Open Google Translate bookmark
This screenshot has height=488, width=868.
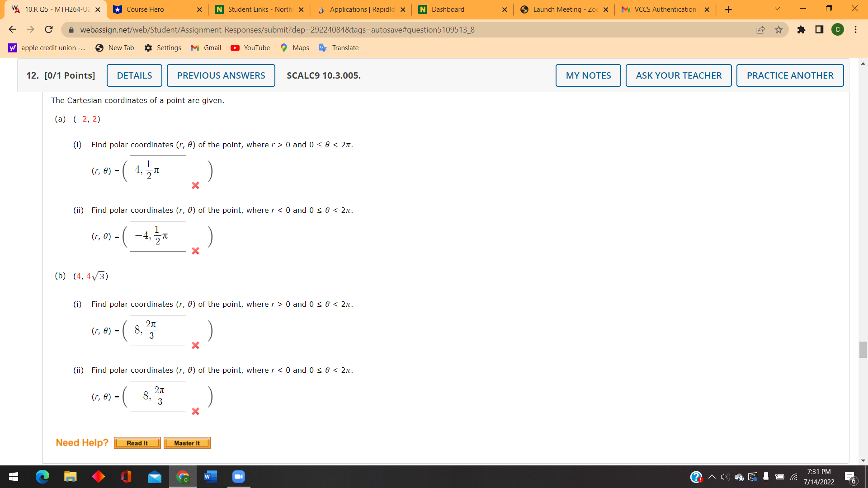[339, 47]
